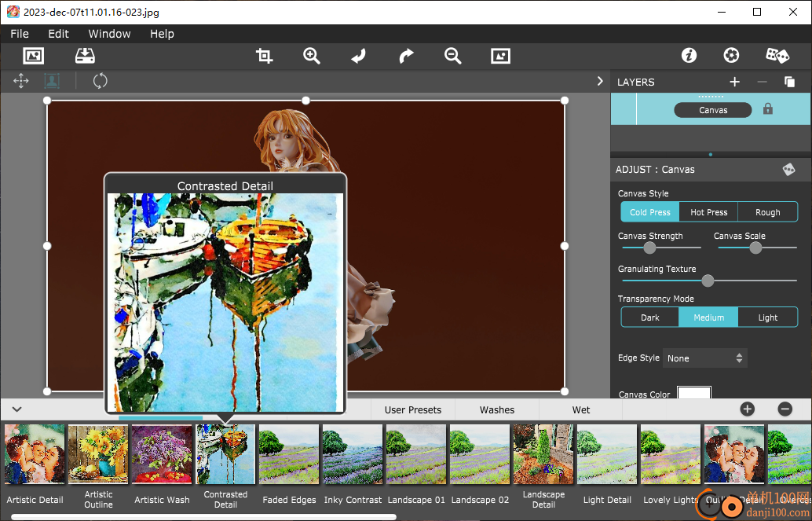The width and height of the screenshot is (812, 521).
Task: Adjust the Canvas Scale slider
Action: tap(755, 248)
